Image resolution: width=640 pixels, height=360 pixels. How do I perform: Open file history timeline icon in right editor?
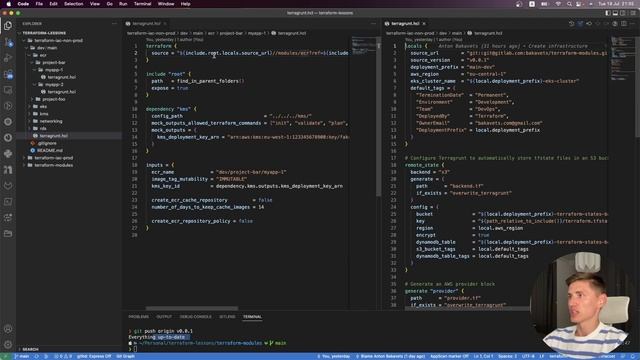(571, 24)
